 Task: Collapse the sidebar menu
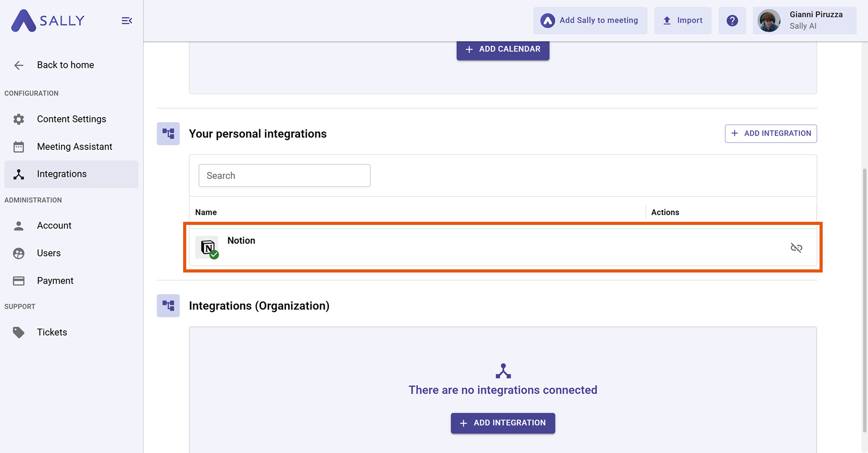click(x=127, y=21)
